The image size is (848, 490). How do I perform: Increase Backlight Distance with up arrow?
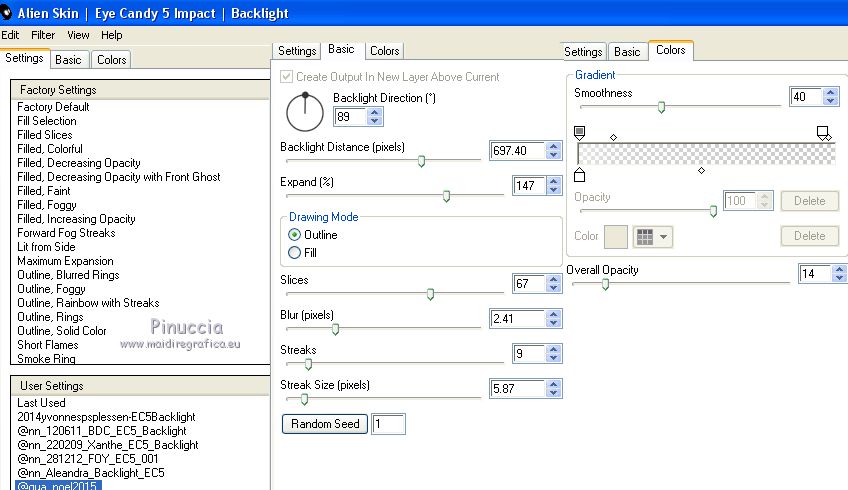click(553, 147)
